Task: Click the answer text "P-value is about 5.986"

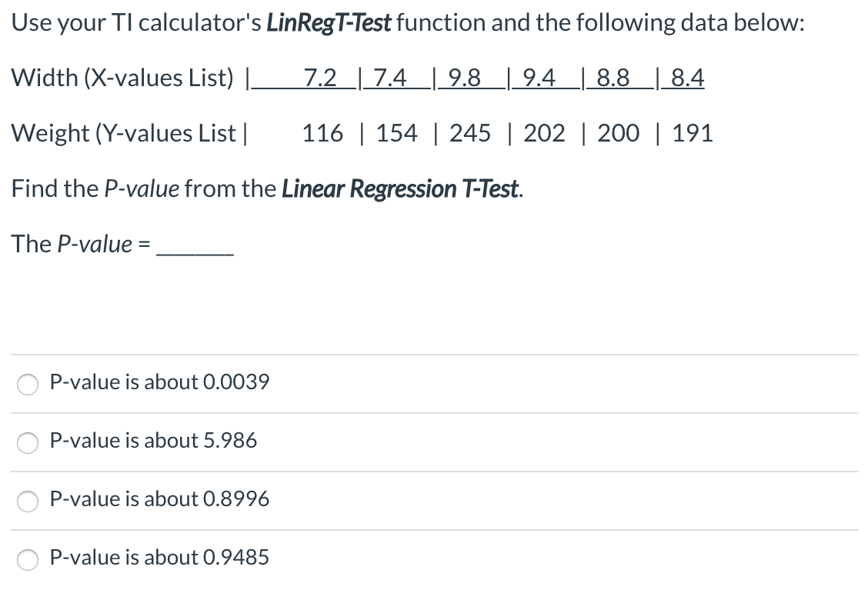Action: pyautogui.click(x=153, y=441)
